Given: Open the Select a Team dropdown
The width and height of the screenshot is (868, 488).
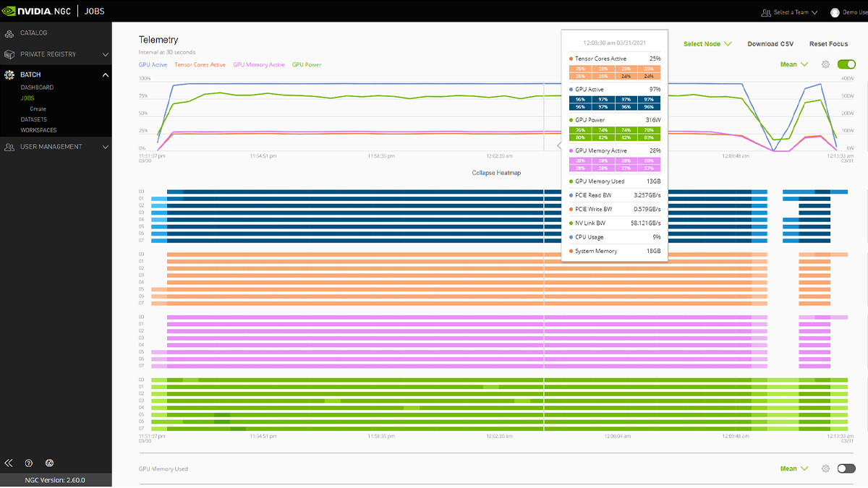Looking at the screenshot, I should (x=789, y=12).
